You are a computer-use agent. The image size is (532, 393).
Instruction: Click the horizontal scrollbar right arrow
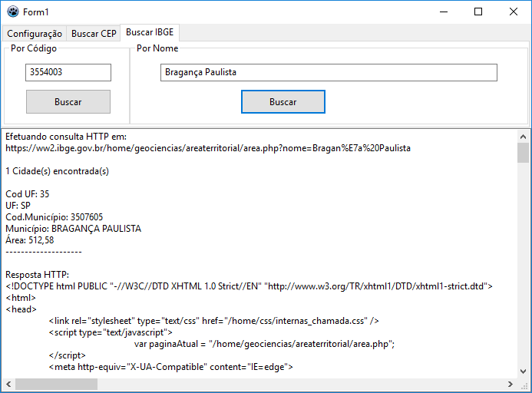tap(511, 385)
